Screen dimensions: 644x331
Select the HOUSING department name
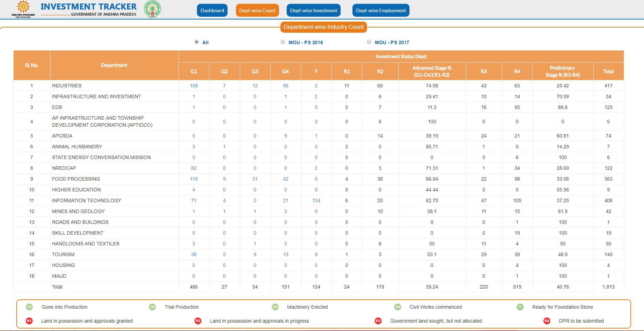pos(63,265)
